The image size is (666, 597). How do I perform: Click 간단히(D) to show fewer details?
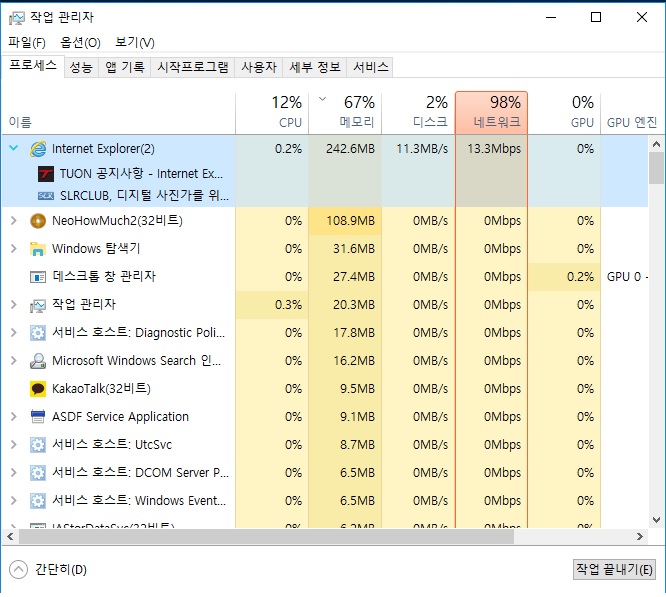[48, 569]
